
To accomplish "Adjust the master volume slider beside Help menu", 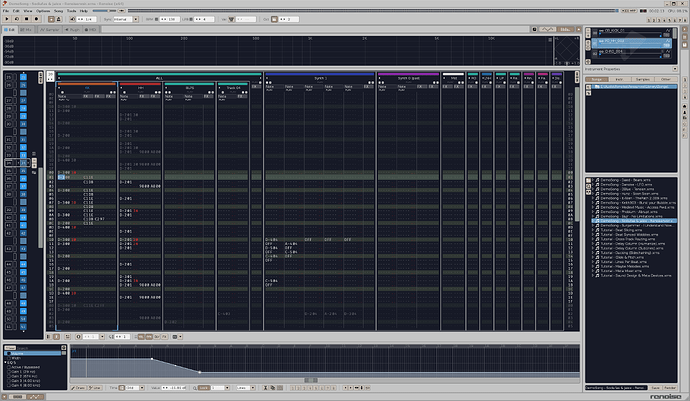I will click(108, 11).
